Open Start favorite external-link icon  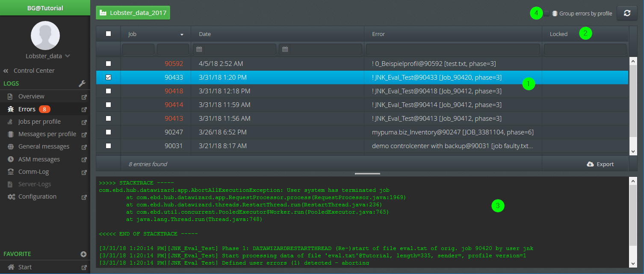[x=84, y=268]
